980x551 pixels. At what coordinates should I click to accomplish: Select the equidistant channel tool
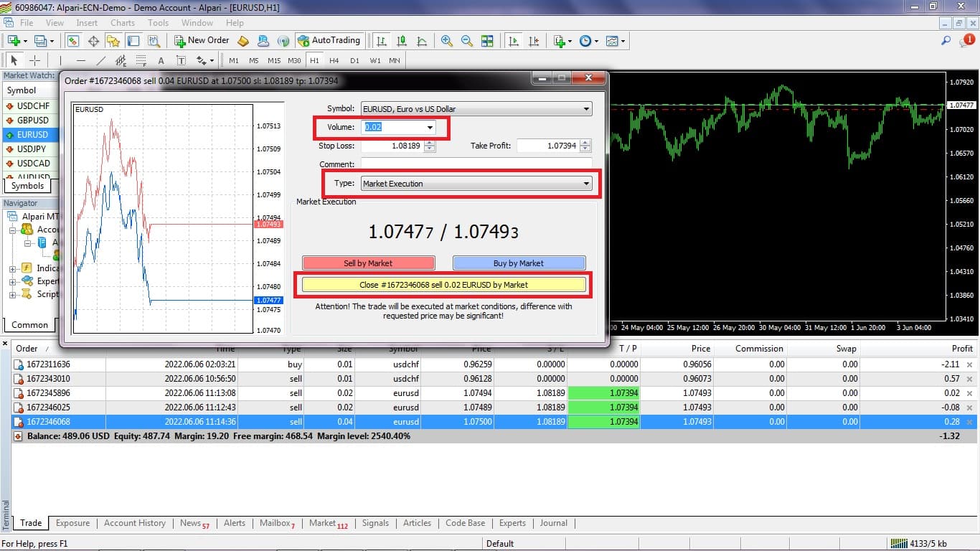point(121,60)
